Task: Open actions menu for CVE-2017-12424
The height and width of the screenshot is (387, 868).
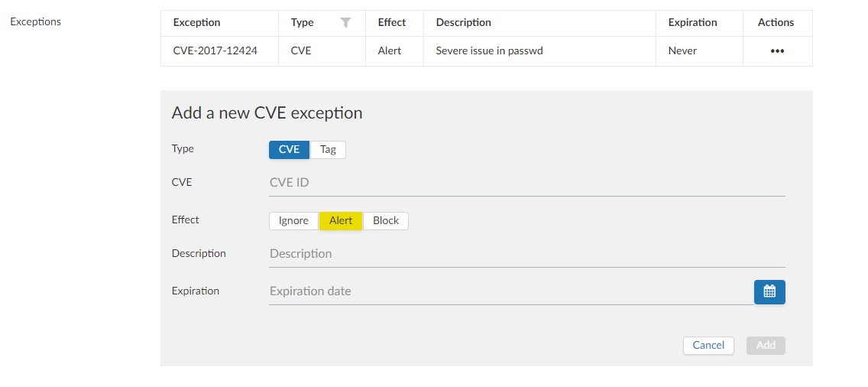Action: point(777,51)
